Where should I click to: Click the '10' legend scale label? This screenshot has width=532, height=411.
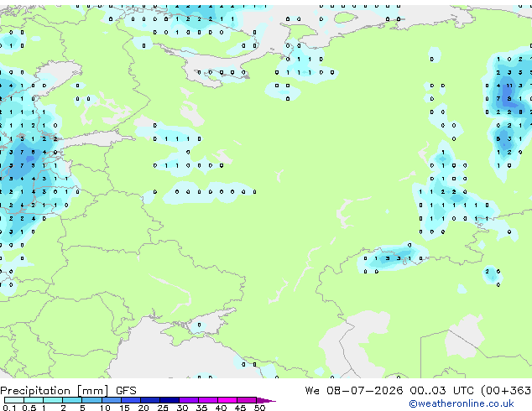(x=105, y=408)
